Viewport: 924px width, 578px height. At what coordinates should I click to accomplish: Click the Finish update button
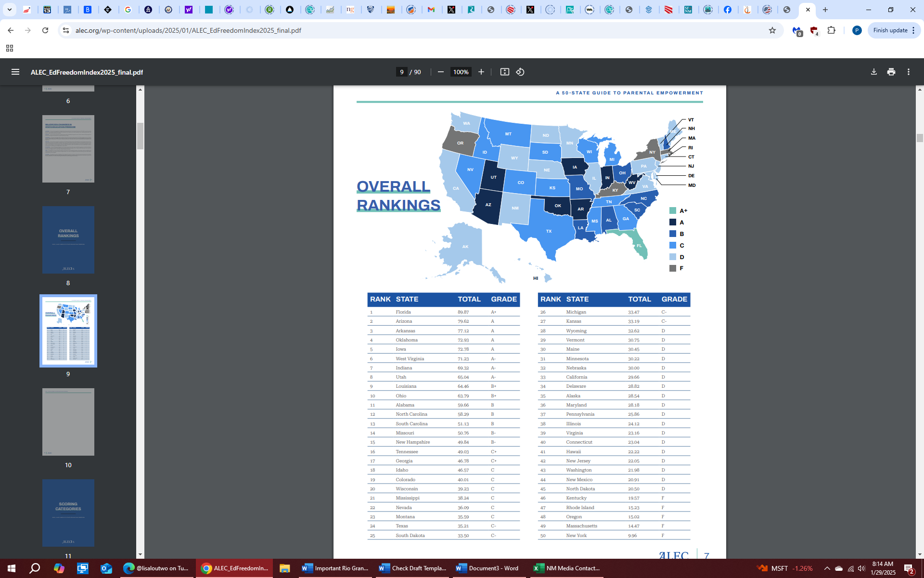pyautogui.click(x=893, y=30)
